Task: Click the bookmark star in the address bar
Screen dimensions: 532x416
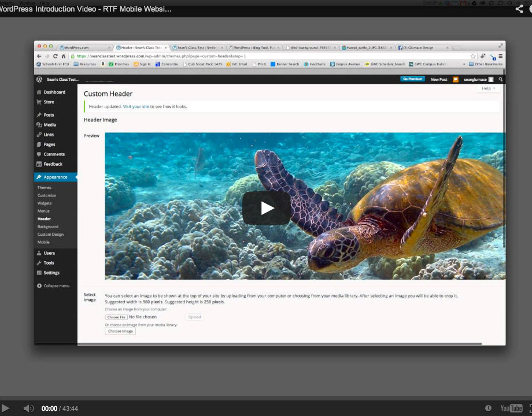Action: coord(473,56)
